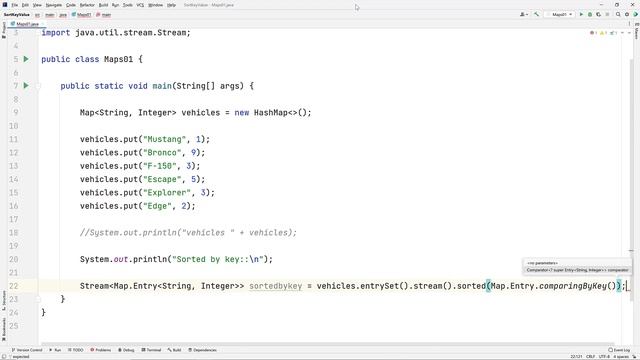Image resolution: width=640 pixels, height=360 pixels.
Task: Build project with hammer icon
Action: click(x=536, y=14)
